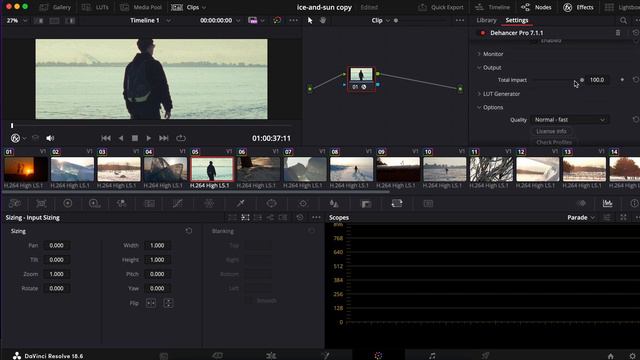Mute audio with speaker icon
The width and height of the screenshot is (640, 360).
50,138
